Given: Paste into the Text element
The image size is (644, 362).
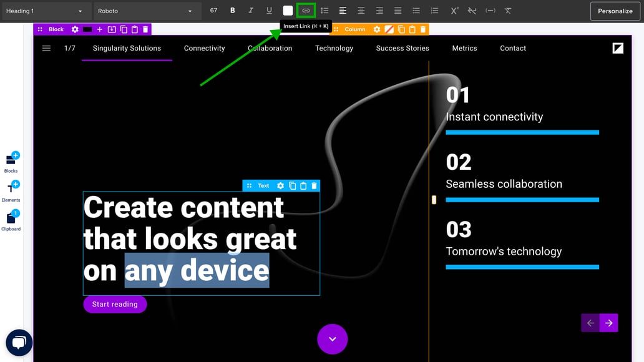Looking at the screenshot, I should (x=303, y=186).
